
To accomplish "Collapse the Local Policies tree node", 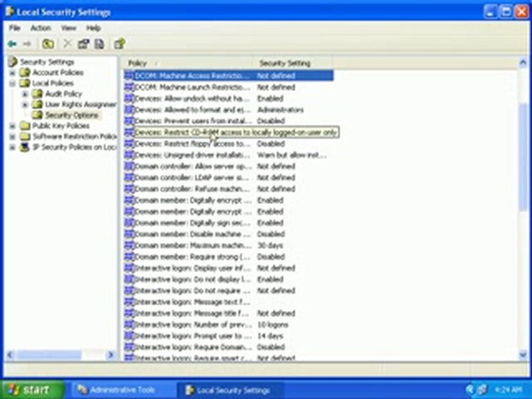I will click(12, 83).
